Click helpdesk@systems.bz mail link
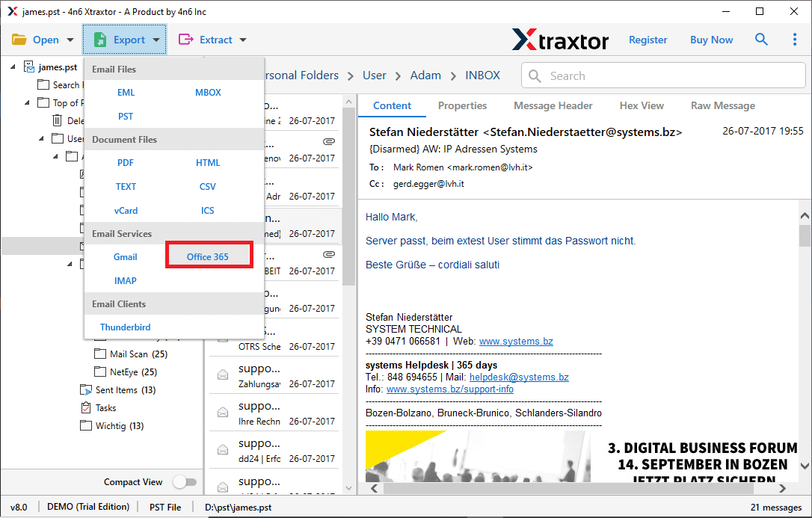The image size is (812, 518). [519, 377]
